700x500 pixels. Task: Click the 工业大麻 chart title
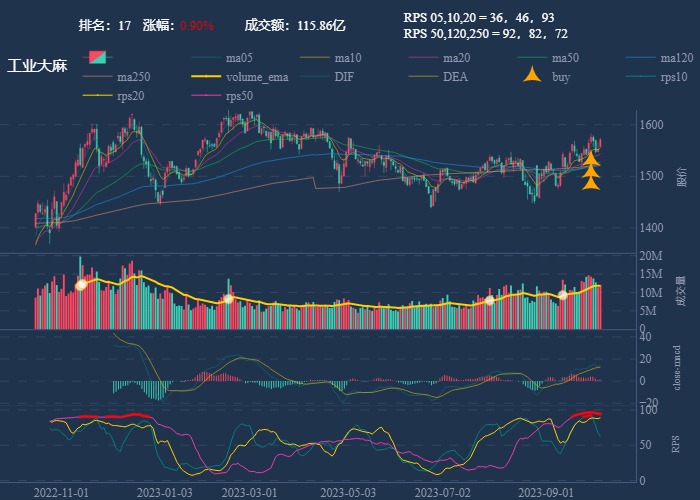click(36, 66)
